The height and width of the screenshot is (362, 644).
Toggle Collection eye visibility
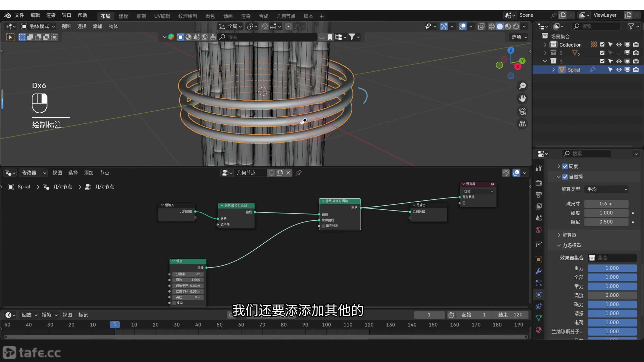[x=619, y=44]
